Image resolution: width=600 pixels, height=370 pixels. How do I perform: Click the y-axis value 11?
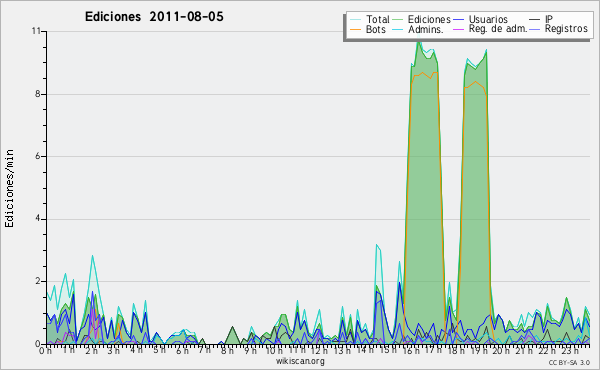coord(36,31)
